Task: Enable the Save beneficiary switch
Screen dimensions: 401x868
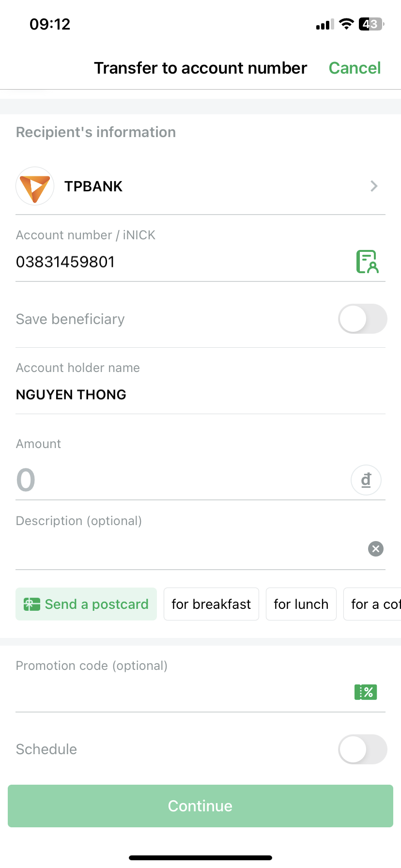Action: click(x=362, y=319)
